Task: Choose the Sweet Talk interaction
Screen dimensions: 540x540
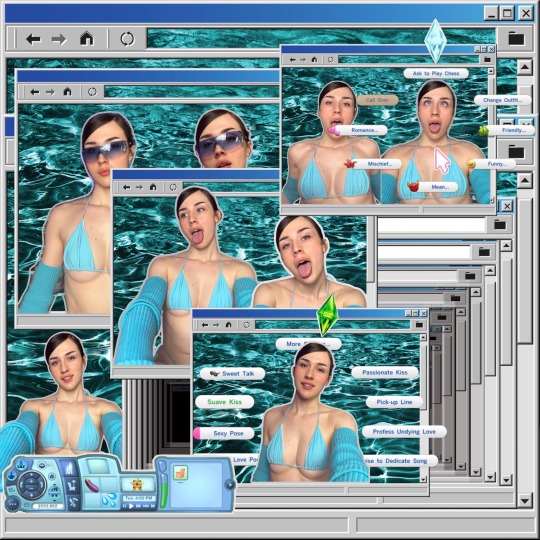Action: point(233,374)
